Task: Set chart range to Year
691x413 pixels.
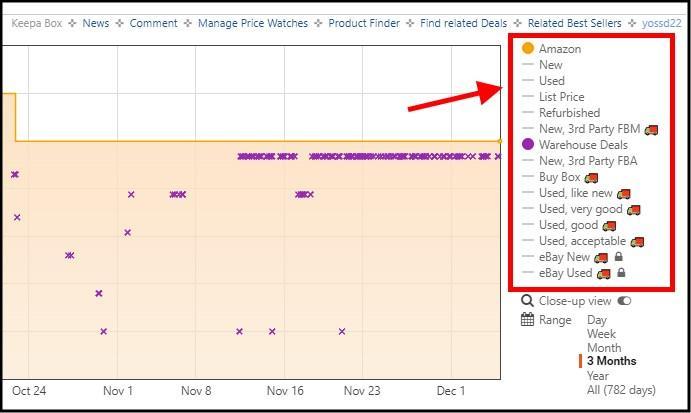Action: coord(598,376)
